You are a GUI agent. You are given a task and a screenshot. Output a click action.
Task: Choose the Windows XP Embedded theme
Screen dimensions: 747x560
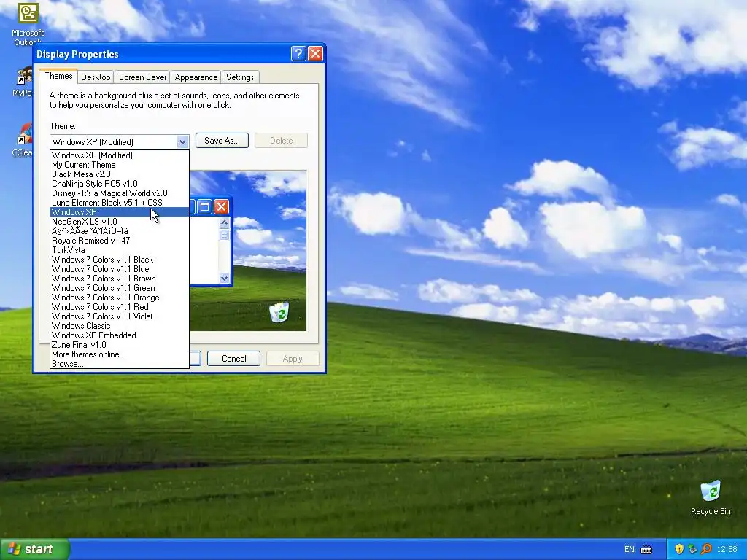(x=119, y=335)
